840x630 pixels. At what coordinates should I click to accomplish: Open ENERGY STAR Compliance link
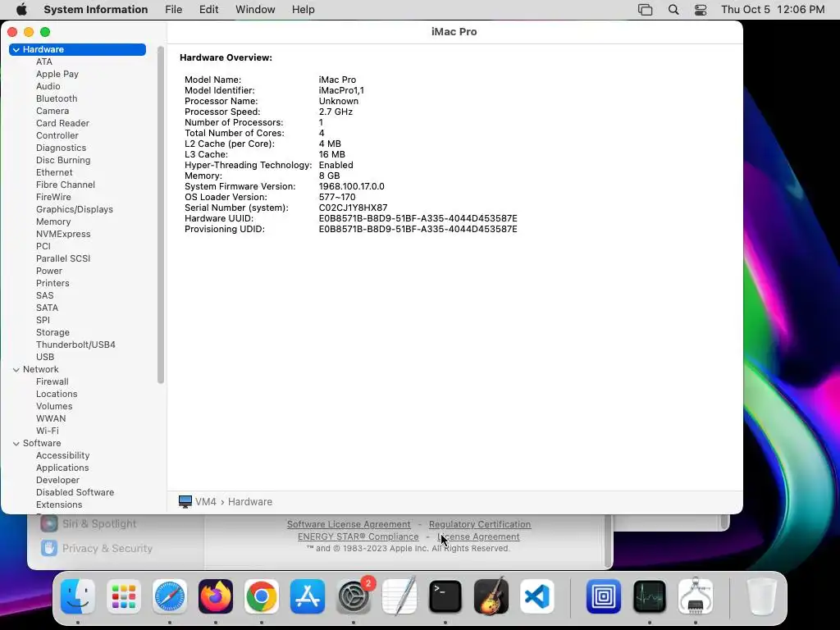click(358, 536)
